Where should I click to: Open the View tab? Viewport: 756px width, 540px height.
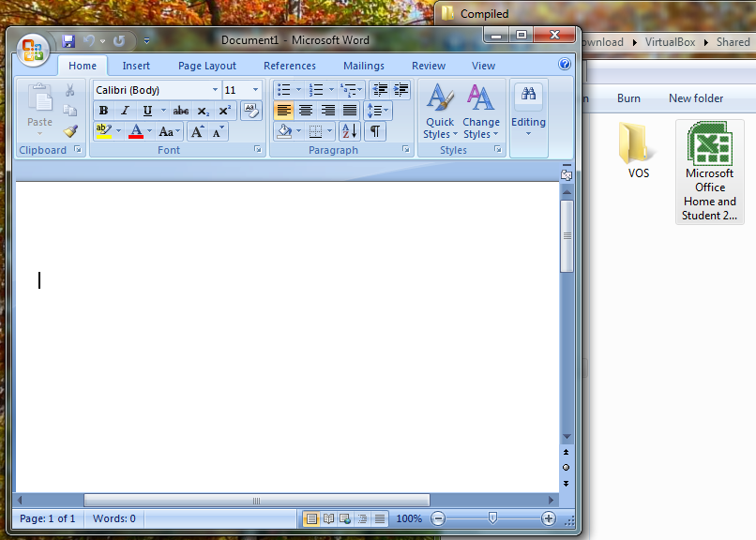point(483,66)
